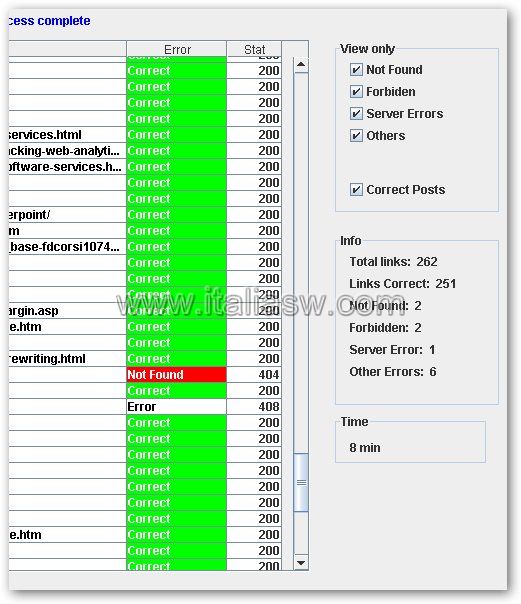Click the Correct cell in argin.asp row
The height and width of the screenshot is (604, 521).
tap(177, 310)
